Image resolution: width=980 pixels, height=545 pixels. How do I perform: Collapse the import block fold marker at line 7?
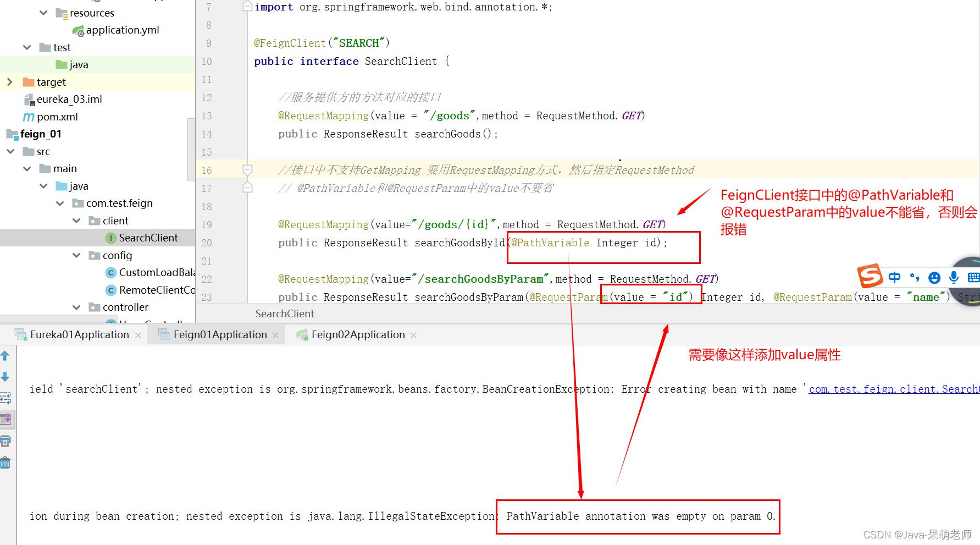point(247,6)
